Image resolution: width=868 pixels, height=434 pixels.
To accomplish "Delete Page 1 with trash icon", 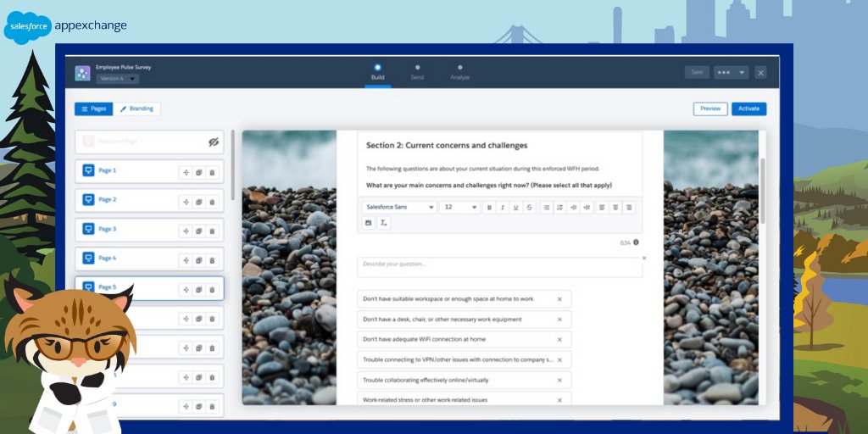I will (x=212, y=173).
